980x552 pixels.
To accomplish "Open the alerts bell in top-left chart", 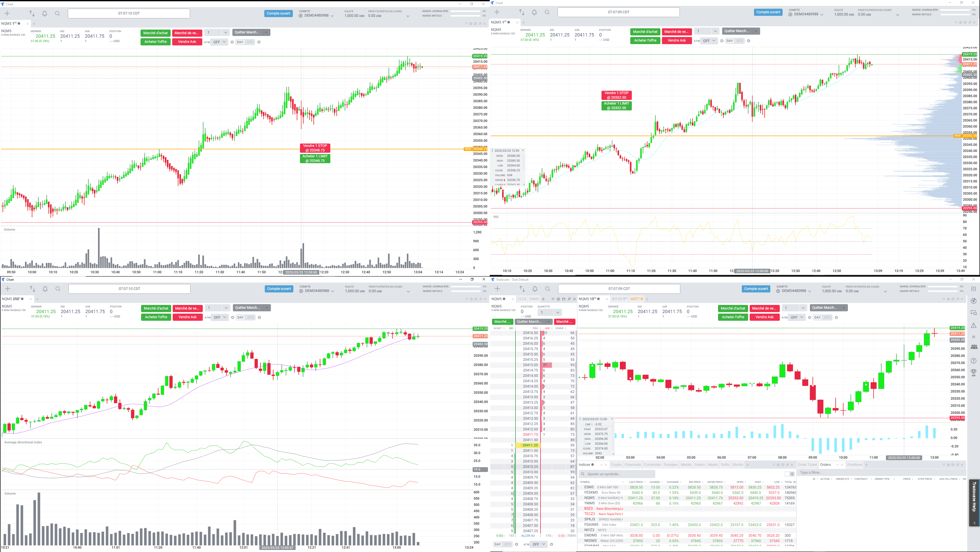I will pyautogui.click(x=45, y=14).
